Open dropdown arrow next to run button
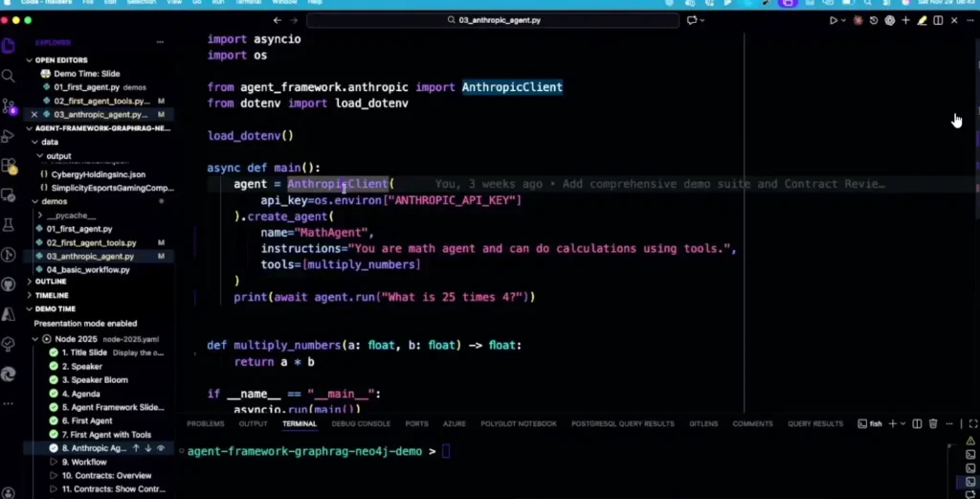 (843, 20)
